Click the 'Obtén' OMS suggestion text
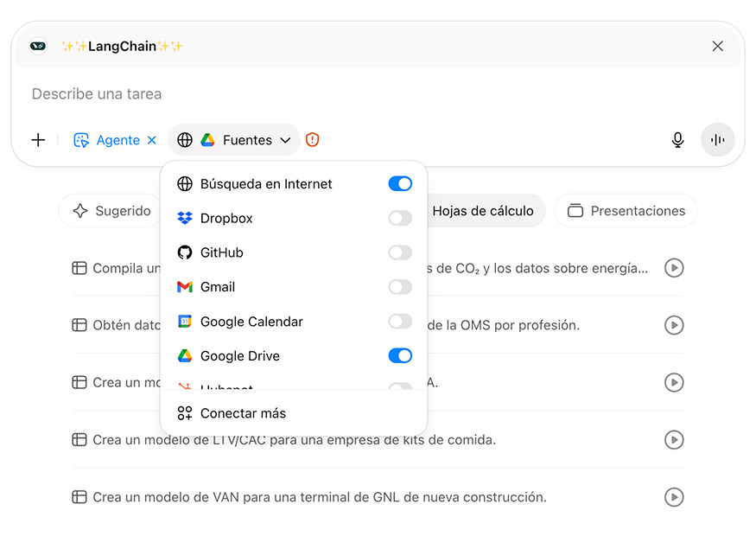 coord(126,325)
